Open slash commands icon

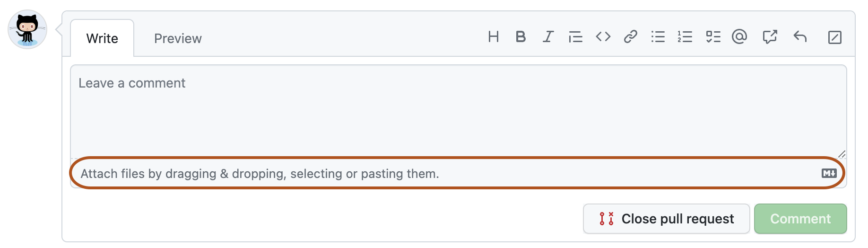(835, 37)
